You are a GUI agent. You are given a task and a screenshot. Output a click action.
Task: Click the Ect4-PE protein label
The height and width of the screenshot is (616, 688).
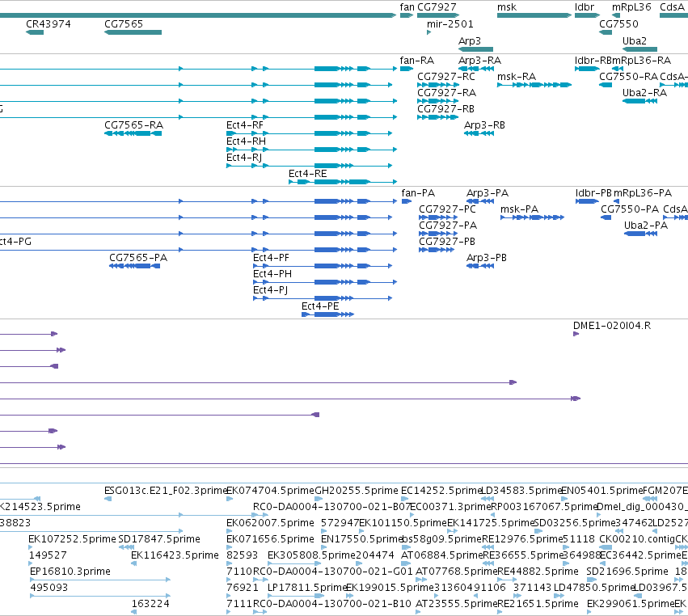tap(320, 306)
